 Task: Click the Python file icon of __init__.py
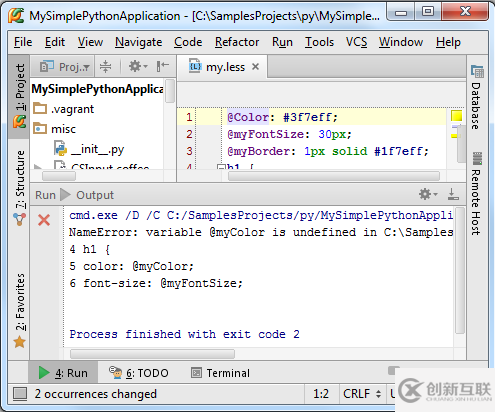[x=61, y=148]
